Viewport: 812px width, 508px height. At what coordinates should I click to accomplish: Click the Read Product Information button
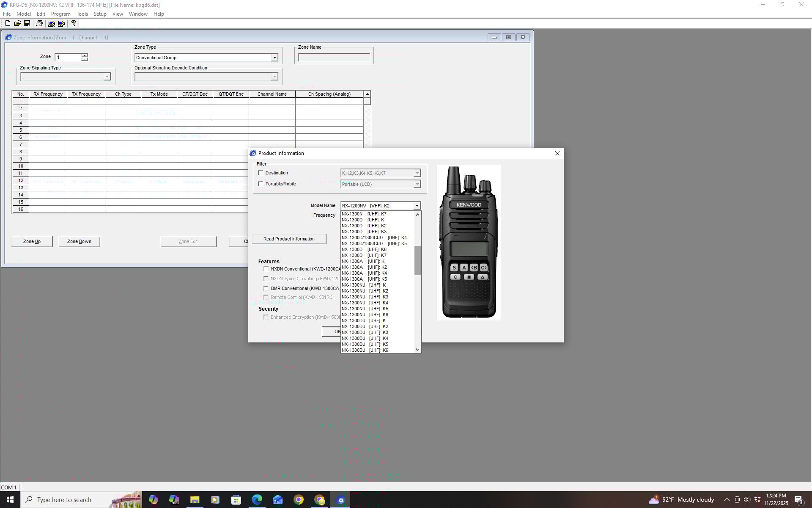coord(289,239)
